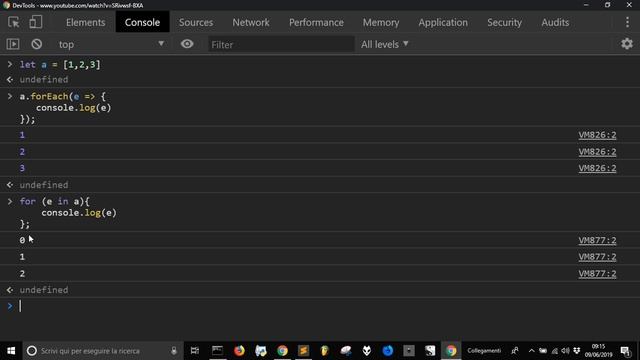This screenshot has height=360, width=640.
Task: Open the volume control in system tray
Action: pyautogui.click(x=565, y=351)
